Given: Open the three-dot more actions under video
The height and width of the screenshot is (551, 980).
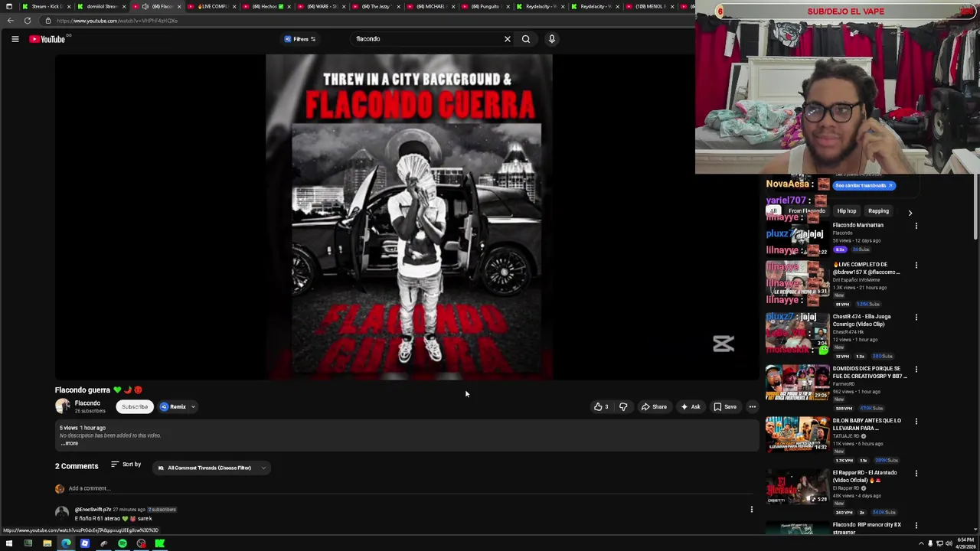Looking at the screenshot, I should coord(753,407).
